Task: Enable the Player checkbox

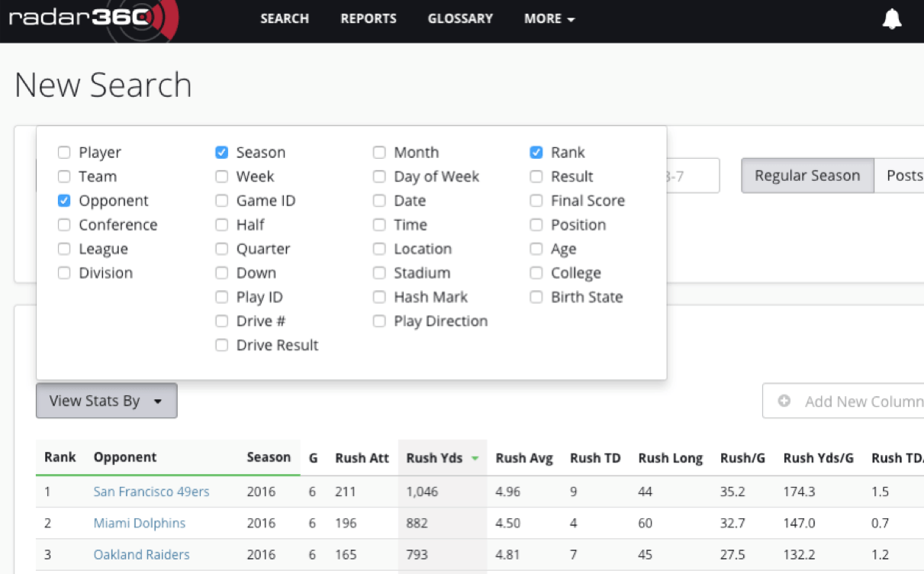Action: click(64, 153)
